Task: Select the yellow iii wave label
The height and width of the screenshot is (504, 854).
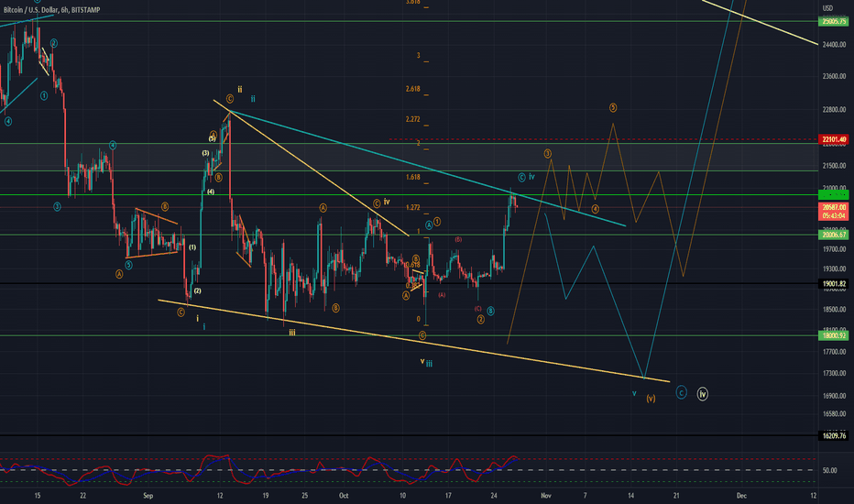Action: [x=292, y=333]
